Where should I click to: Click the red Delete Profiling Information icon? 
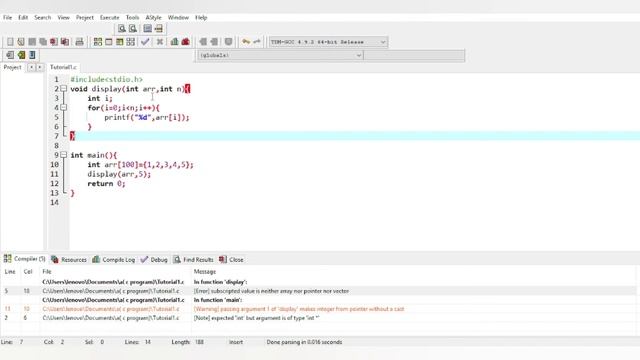coord(185,42)
